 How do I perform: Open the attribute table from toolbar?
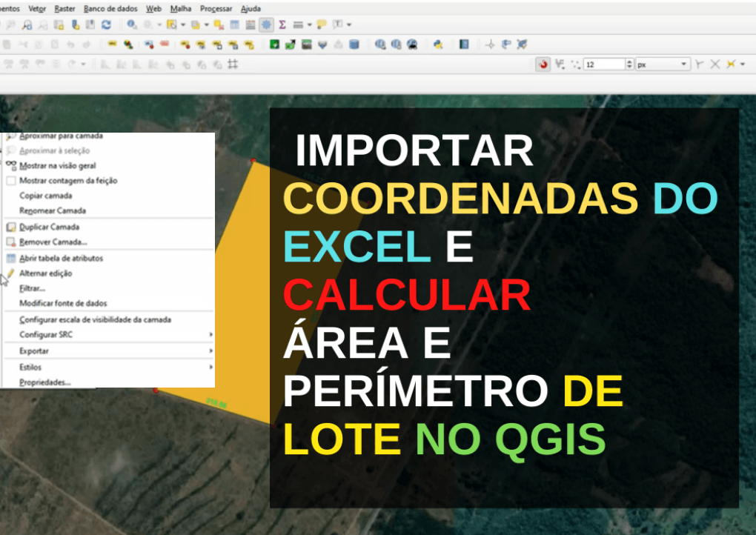[235, 24]
